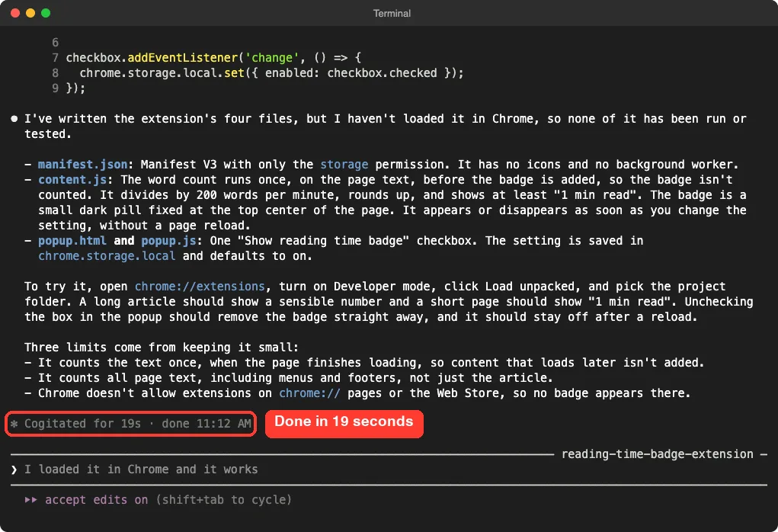Click the reading-time-badge-extension folder label

click(657, 454)
